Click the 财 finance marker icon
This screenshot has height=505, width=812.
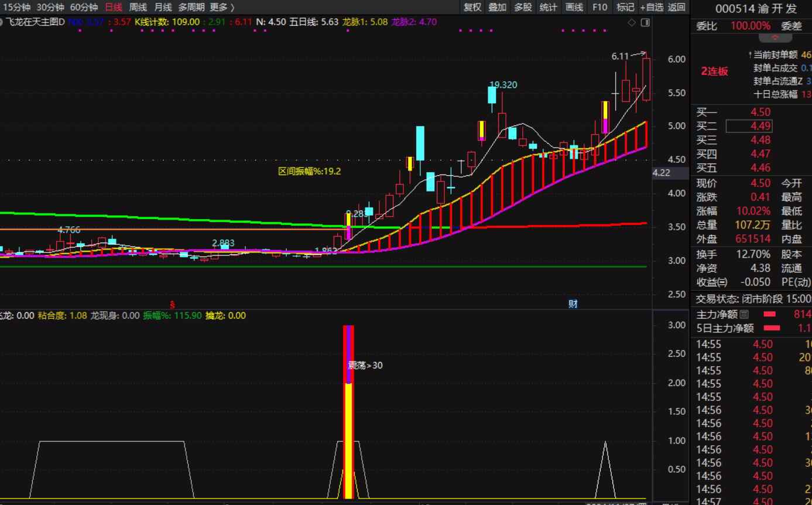(x=573, y=303)
